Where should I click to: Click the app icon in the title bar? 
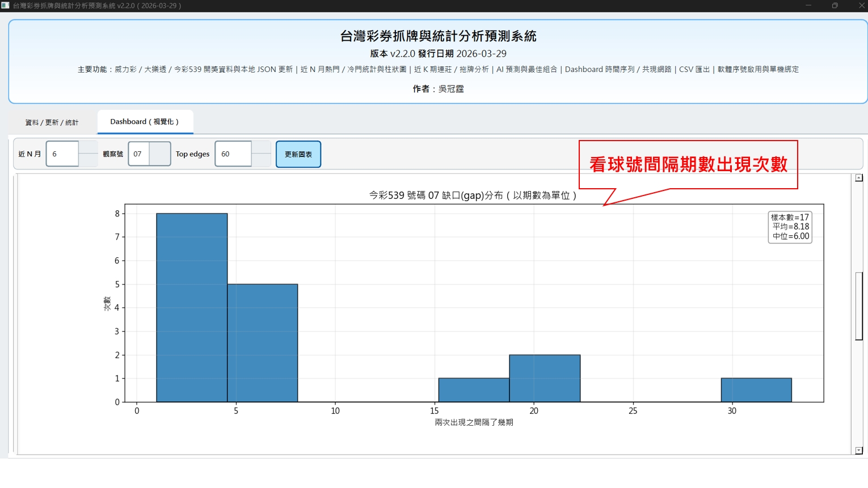point(5,5)
